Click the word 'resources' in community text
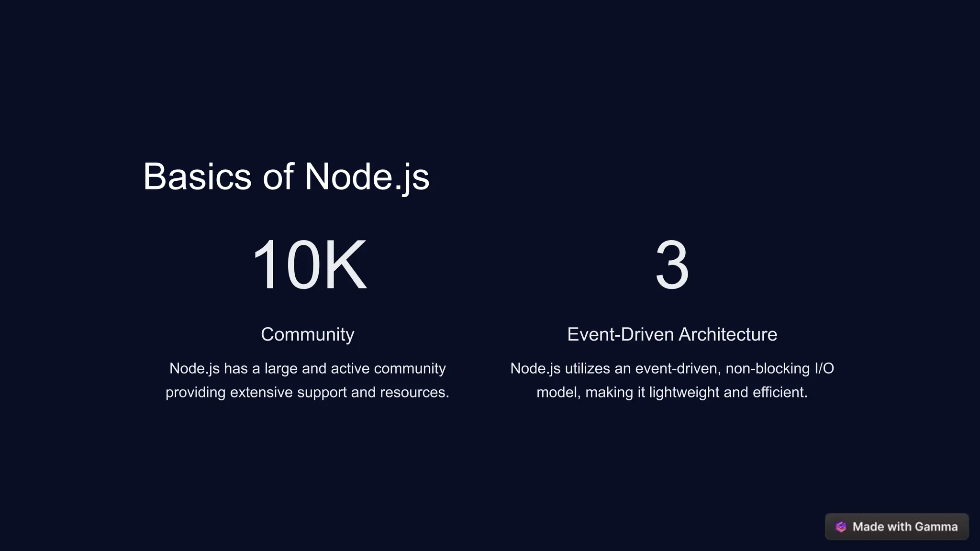Image resolution: width=980 pixels, height=551 pixels. [x=412, y=392]
